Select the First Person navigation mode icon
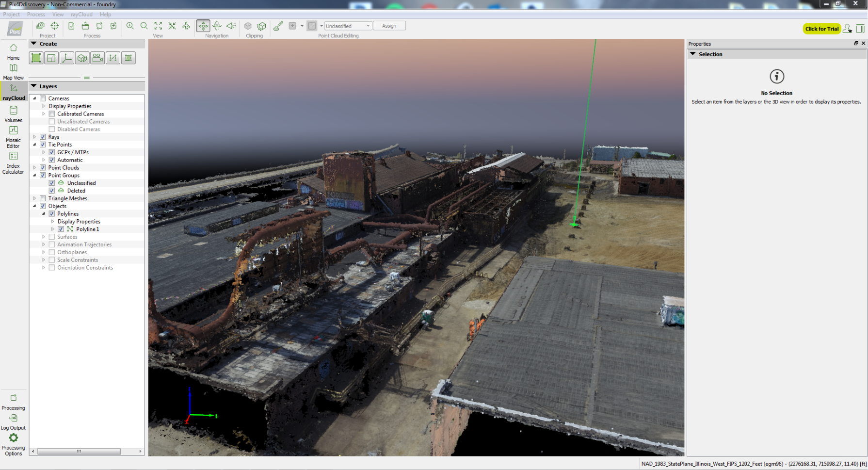This screenshot has height=470, width=868. 231,26
